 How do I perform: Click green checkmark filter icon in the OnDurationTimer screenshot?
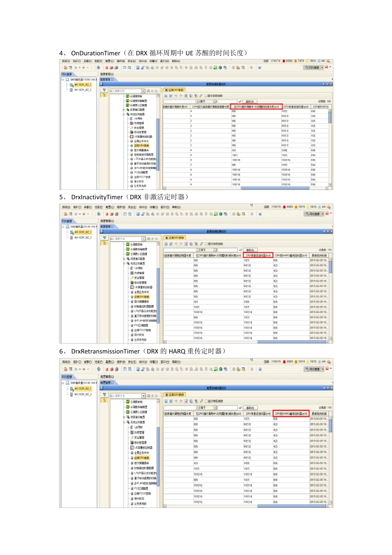pos(240,101)
